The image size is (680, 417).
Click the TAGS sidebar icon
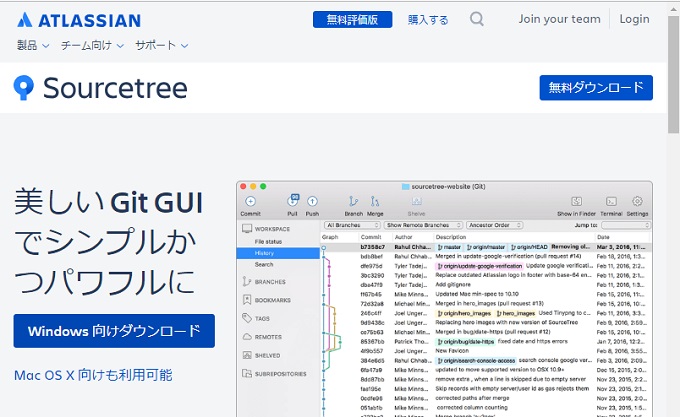[x=247, y=318]
